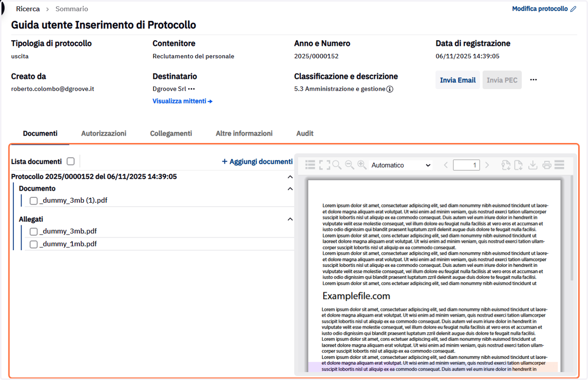Open the three-dots menu beside Invia PEC
The width and height of the screenshot is (588, 380).
[x=534, y=80]
